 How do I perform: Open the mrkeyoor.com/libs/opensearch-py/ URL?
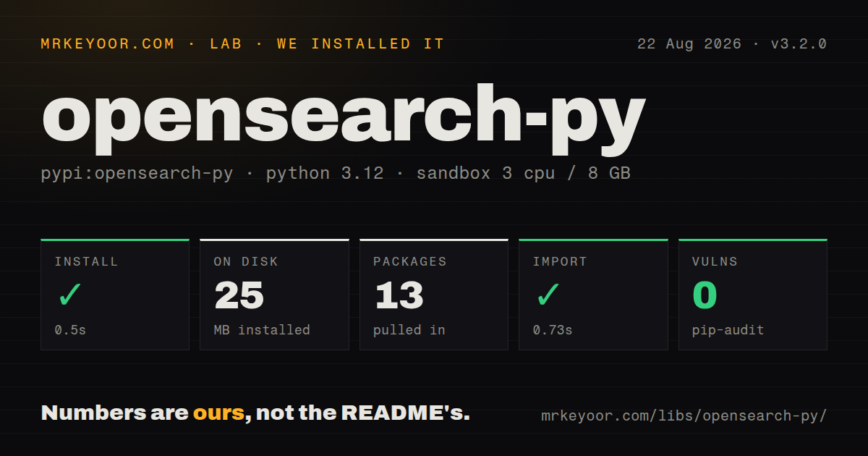click(684, 416)
